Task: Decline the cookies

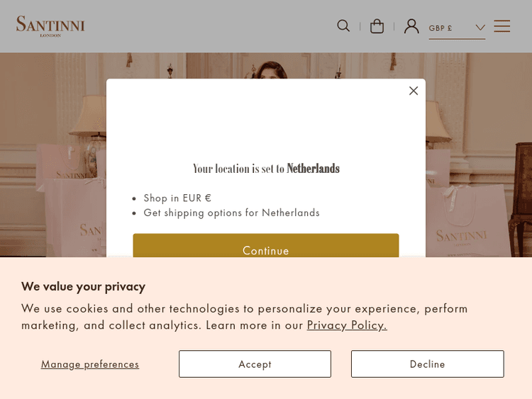Action: [x=427, y=364]
